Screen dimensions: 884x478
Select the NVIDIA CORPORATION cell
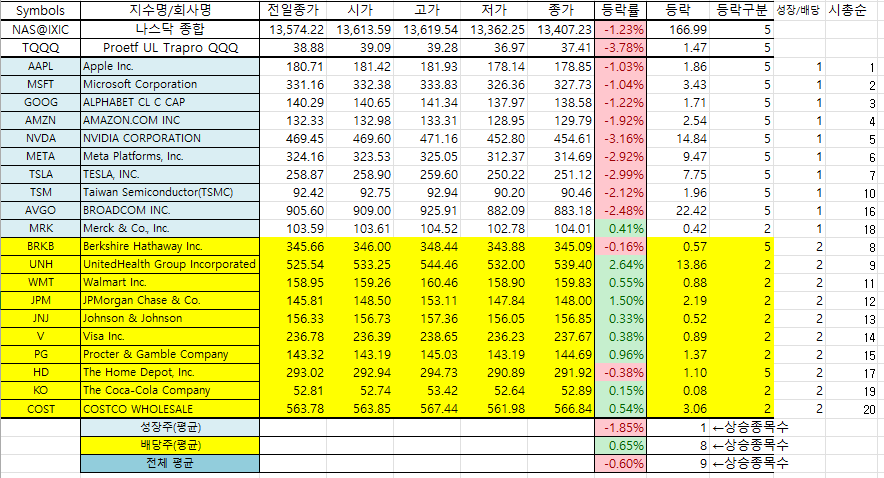(x=170, y=139)
